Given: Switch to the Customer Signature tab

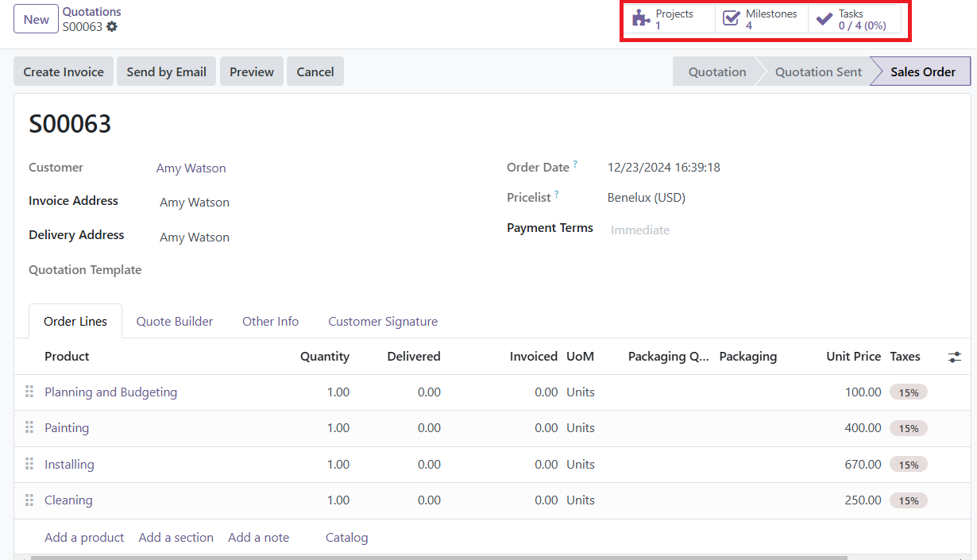Looking at the screenshot, I should pyautogui.click(x=383, y=321).
